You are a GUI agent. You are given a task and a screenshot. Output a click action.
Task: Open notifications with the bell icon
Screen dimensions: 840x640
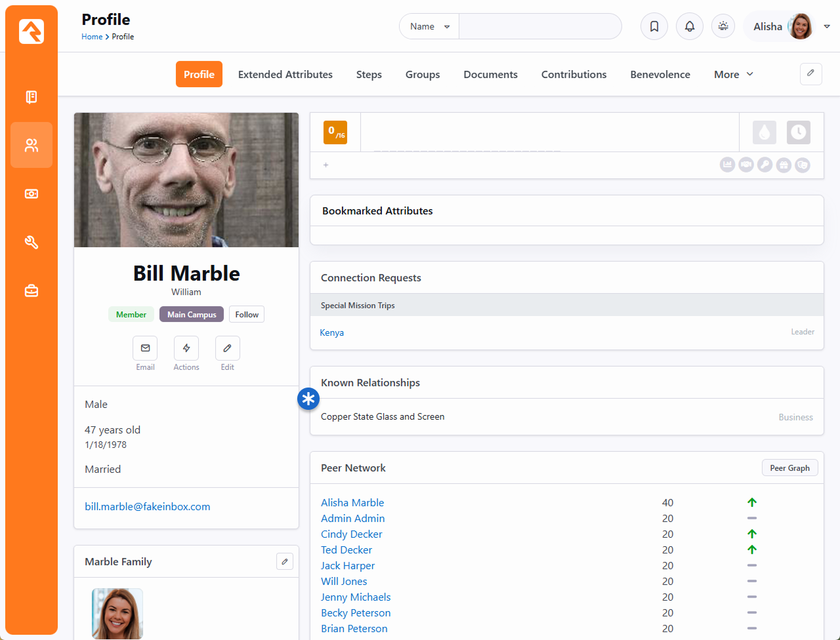click(690, 27)
